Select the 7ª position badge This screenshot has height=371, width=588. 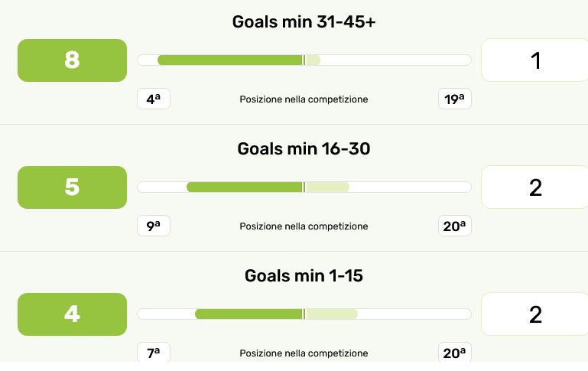point(153,353)
